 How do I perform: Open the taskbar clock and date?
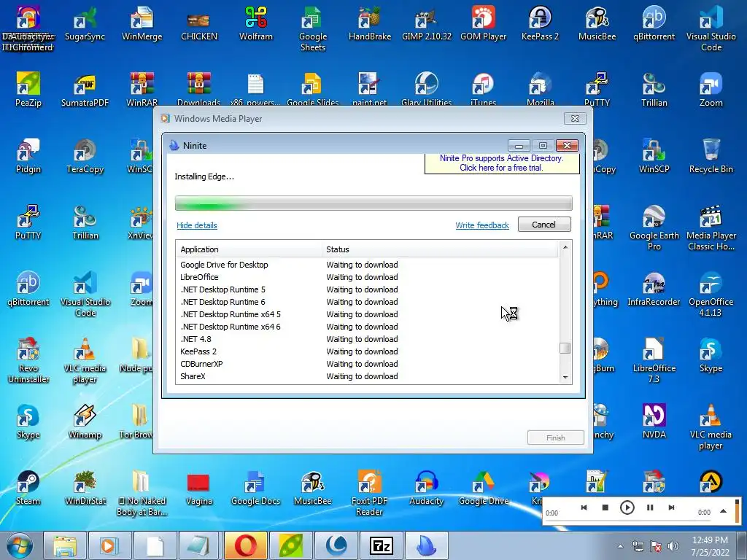coord(711,545)
